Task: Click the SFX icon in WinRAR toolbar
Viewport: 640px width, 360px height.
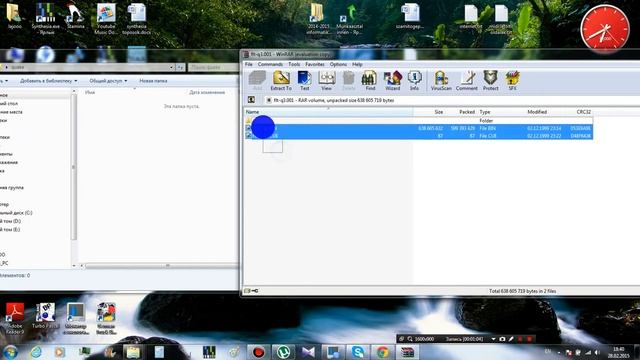Action: pyautogui.click(x=512, y=80)
